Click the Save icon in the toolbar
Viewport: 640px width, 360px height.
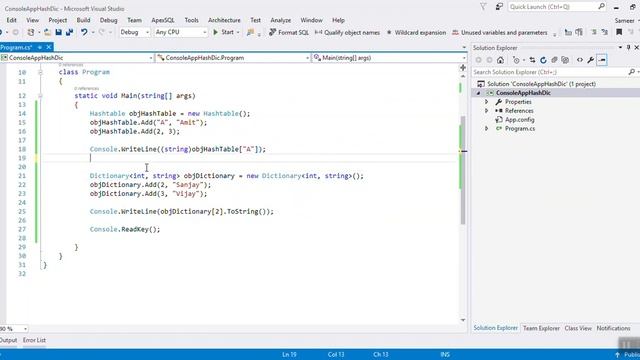[x=59, y=32]
